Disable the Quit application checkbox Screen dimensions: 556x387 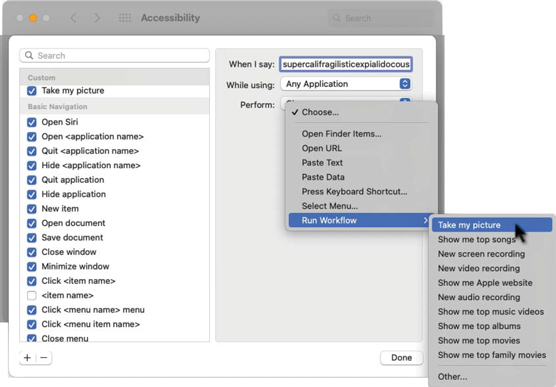tap(32, 180)
